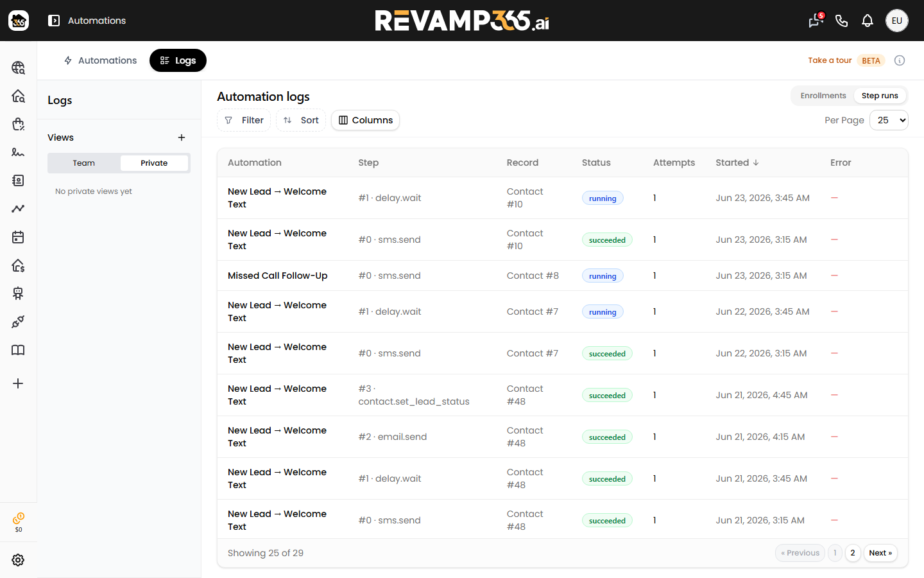Click the Error column header
Viewport: 924px width, 578px height.
pyautogui.click(x=841, y=162)
